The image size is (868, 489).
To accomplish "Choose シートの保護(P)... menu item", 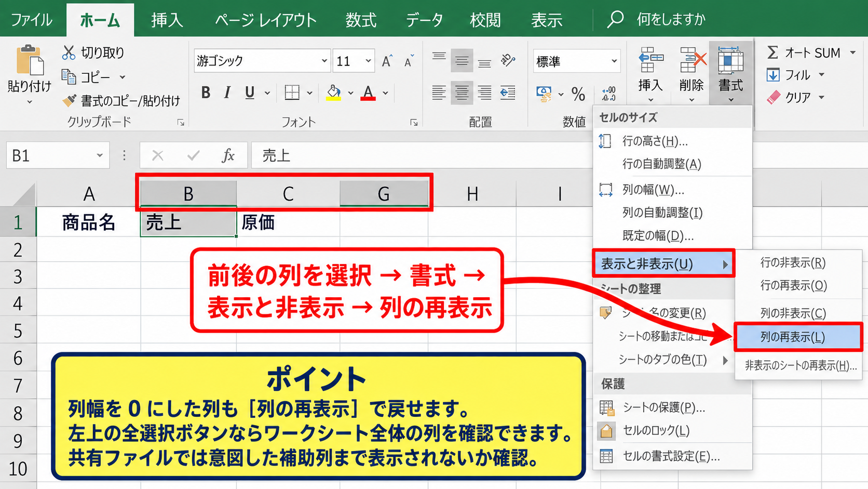I will [672, 407].
